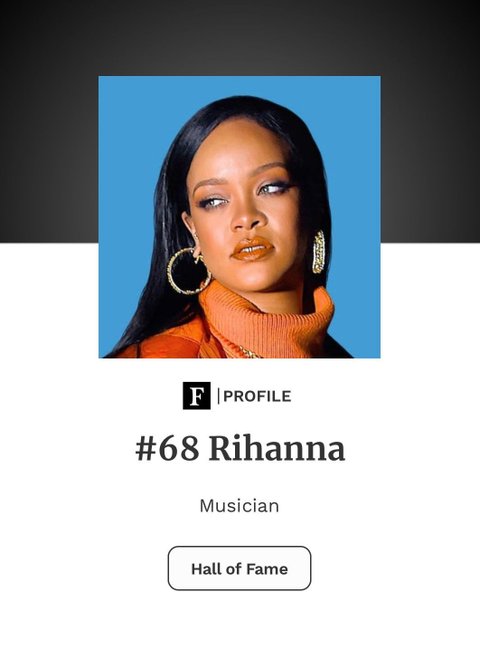
Task: Tap the word Hall on the button
Action: tap(205, 569)
